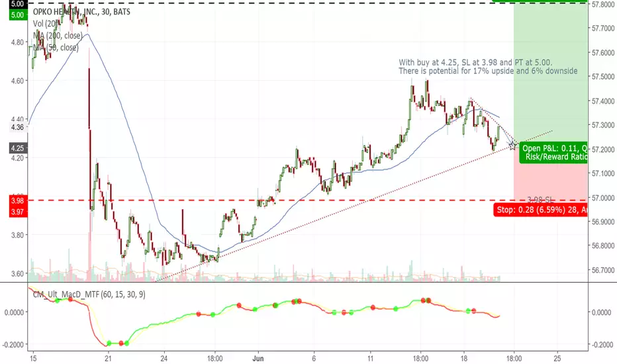This screenshot has width=617, height=364.
Task: Click the 'Jun' date axis label
Action: [x=258, y=359]
